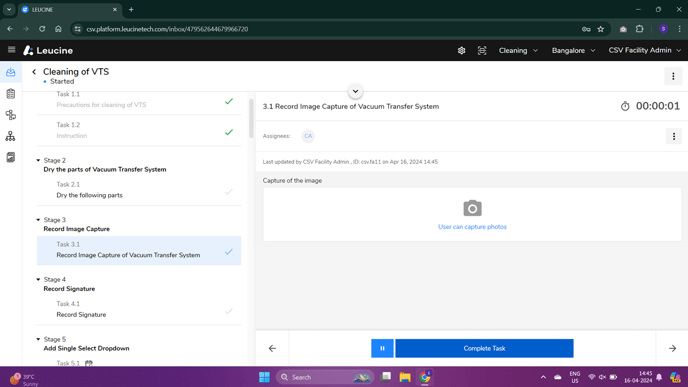Image resolution: width=688 pixels, height=387 pixels.
Task: Select Task 3.1 Record Image Capture
Action: [139, 250]
